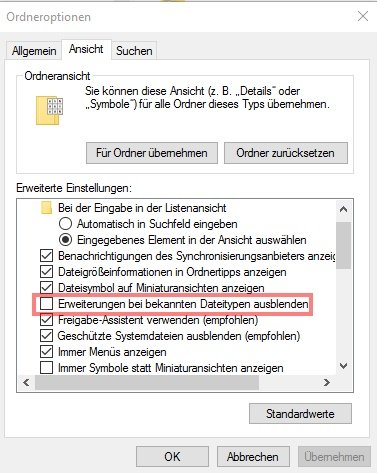
Task: Click Ordner zurücksetzen button
Action: [286, 153]
